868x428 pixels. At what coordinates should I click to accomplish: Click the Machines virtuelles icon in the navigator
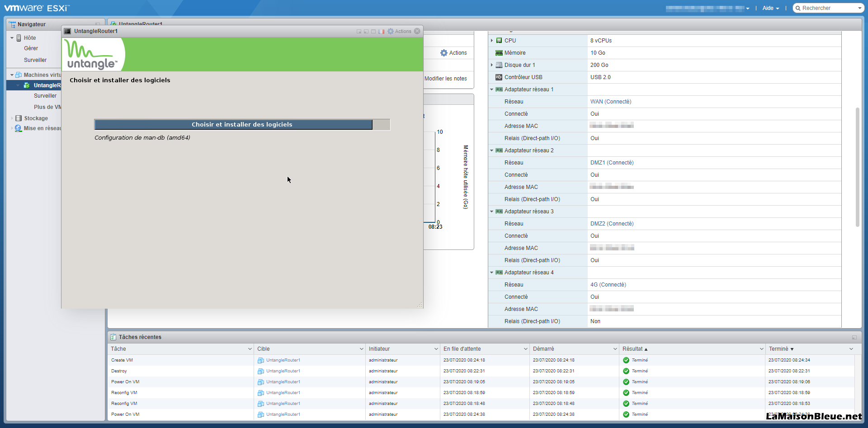19,75
